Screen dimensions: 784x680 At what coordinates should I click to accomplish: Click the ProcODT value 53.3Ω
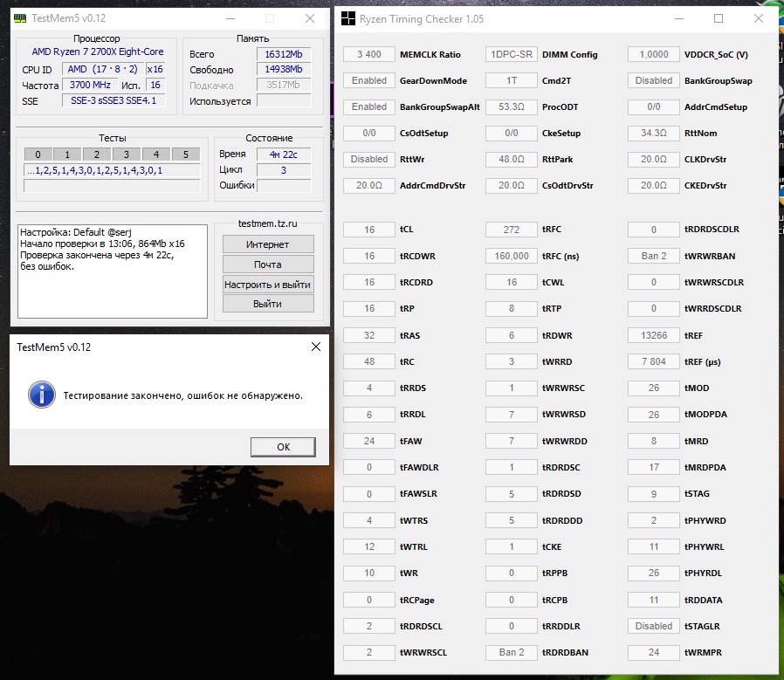tap(512, 106)
